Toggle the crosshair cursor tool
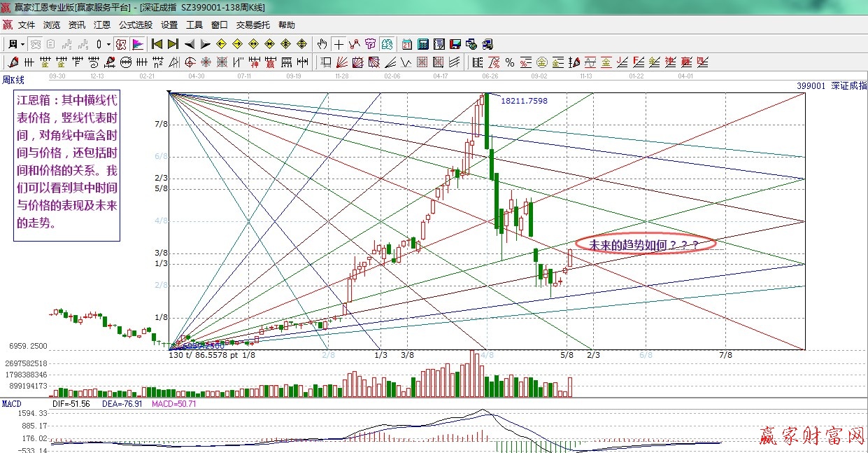 pos(339,44)
